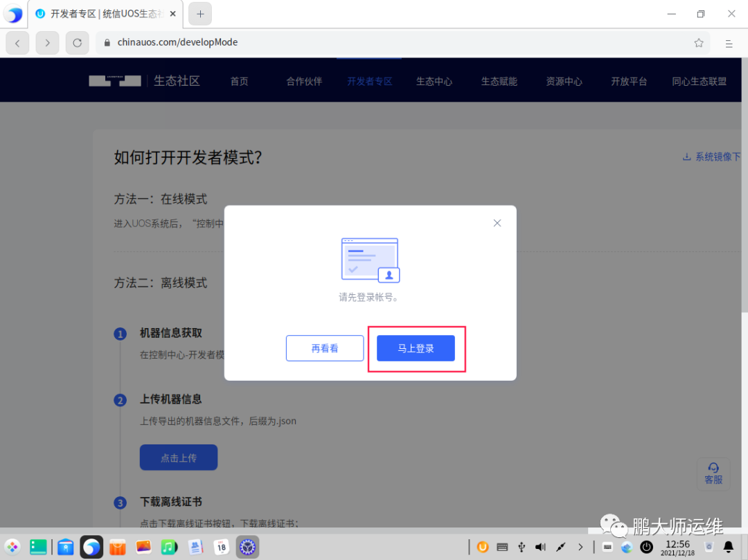748x560 pixels.
Task: Open the volume speaker tray icon
Action: [540, 547]
